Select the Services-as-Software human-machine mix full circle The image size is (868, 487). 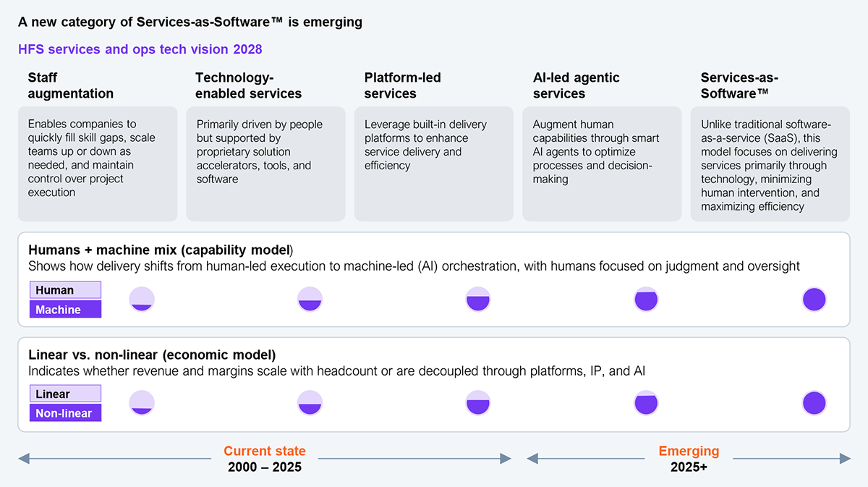click(814, 299)
